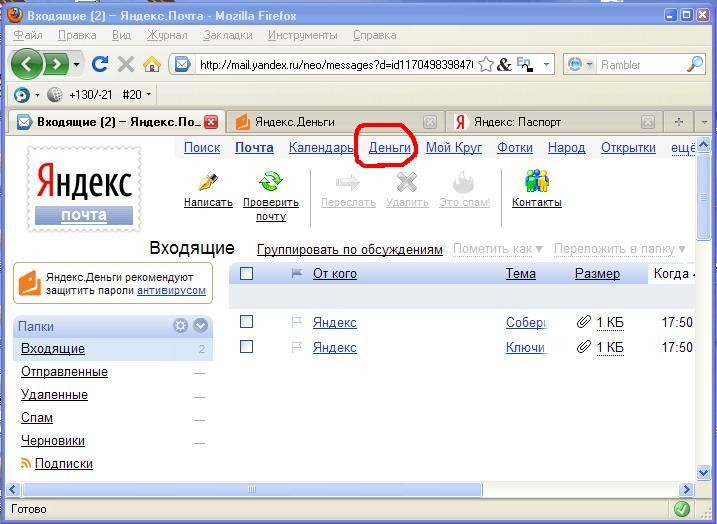Bookmark page with the star icon
The height and width of the screenshot is (524, 717).
(486, 64)
